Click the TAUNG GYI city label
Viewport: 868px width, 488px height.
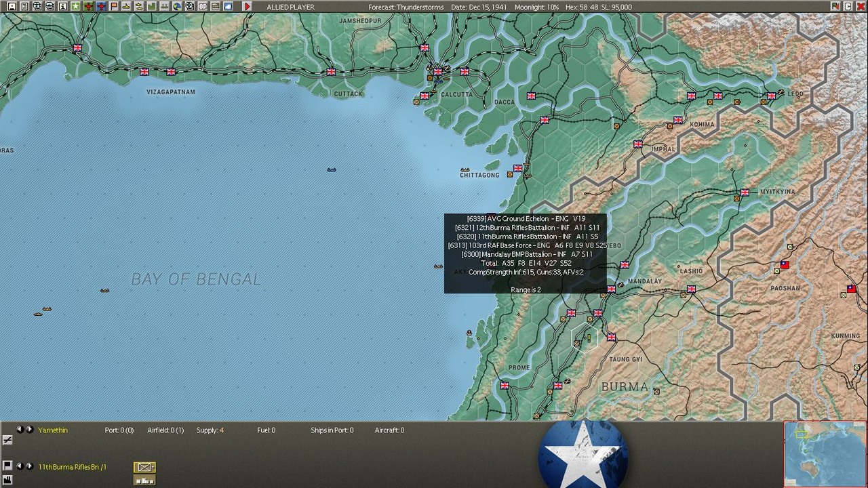click(x=626, y=359)
